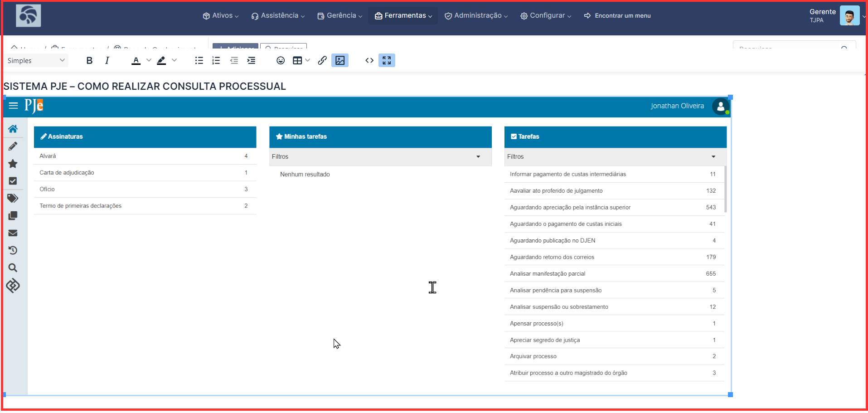Click the copy documents icon in PJe sidebar

(x=13, y=216)
